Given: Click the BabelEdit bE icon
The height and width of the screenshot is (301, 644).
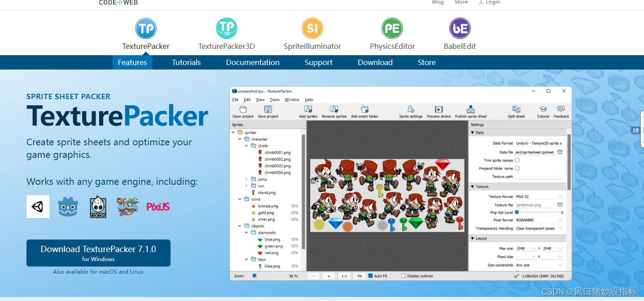Looking at the screenshot, I should pos(460,28).
